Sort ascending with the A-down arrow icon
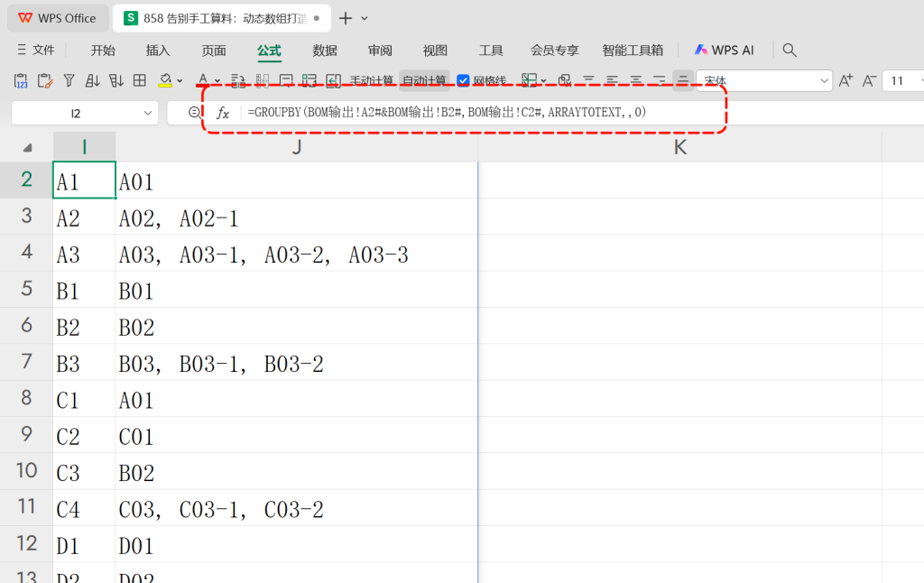Screen dimensions: 924x583 click(x=93, y=80)
